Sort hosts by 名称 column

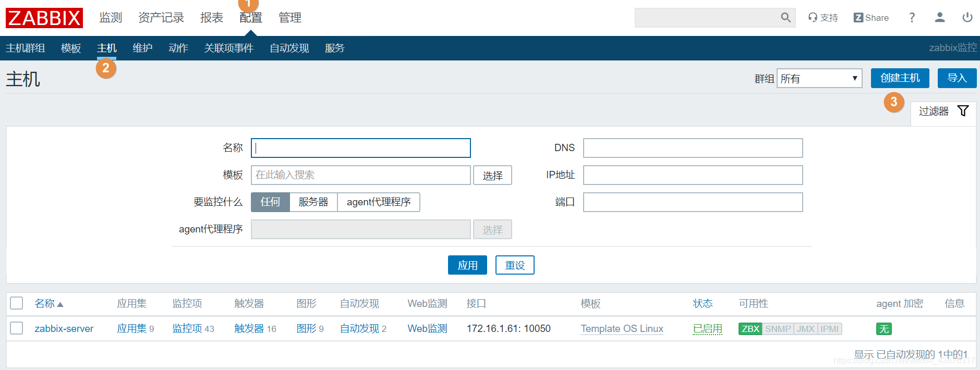tap(49, 303)
